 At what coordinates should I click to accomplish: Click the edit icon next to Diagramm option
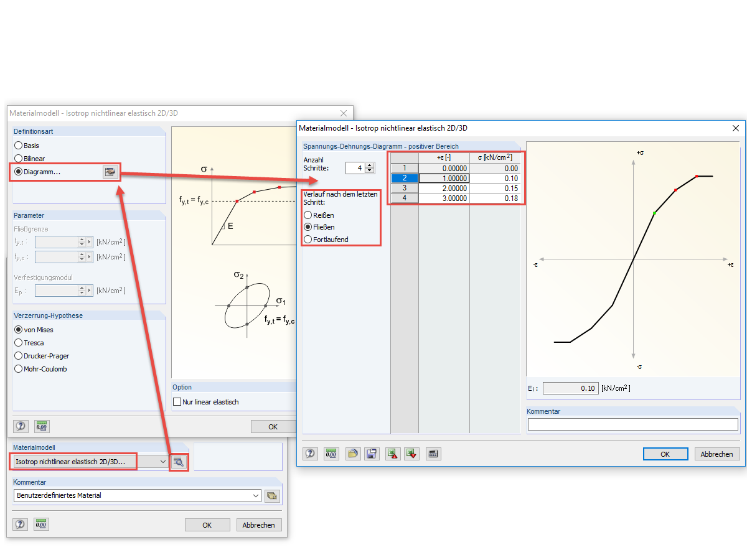[111, 172]
